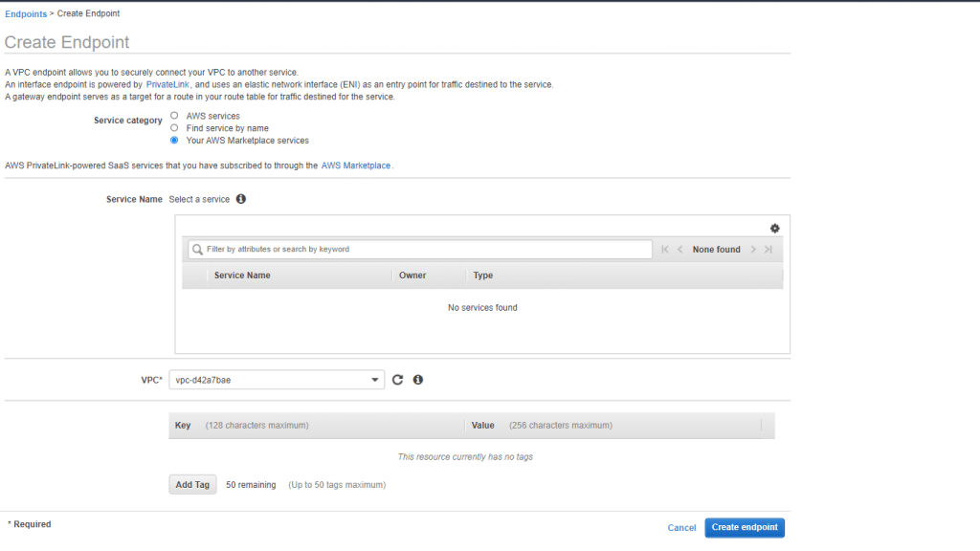Screen dimensions: 980x551
Task: Click the 'Create Endpoint' breadcrumb text
Action: [x=88, y=13]
